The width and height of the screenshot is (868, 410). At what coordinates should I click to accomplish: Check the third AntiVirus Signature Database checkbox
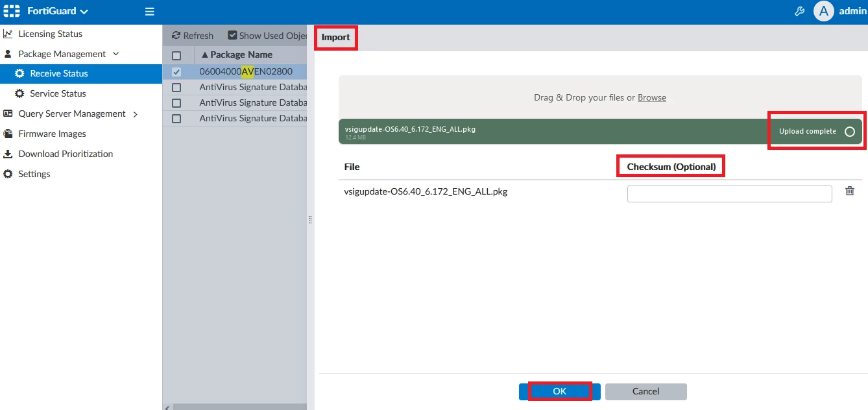tap(176, 118)
